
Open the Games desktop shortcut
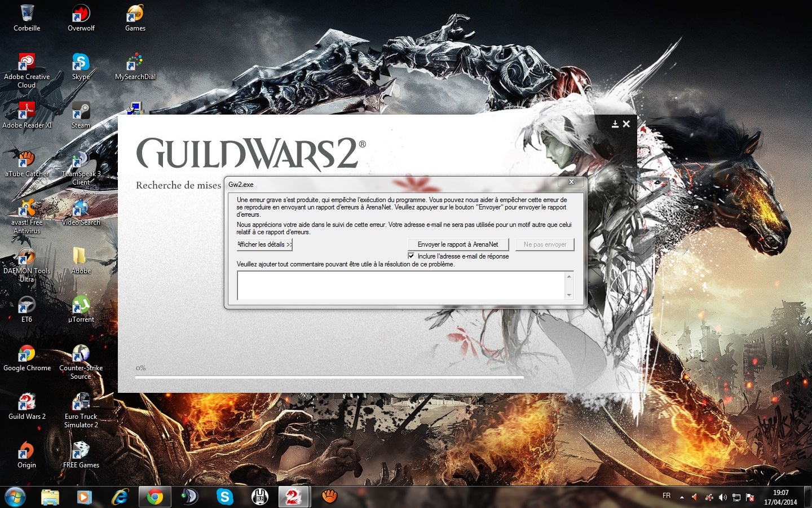[x=135, y=17]
